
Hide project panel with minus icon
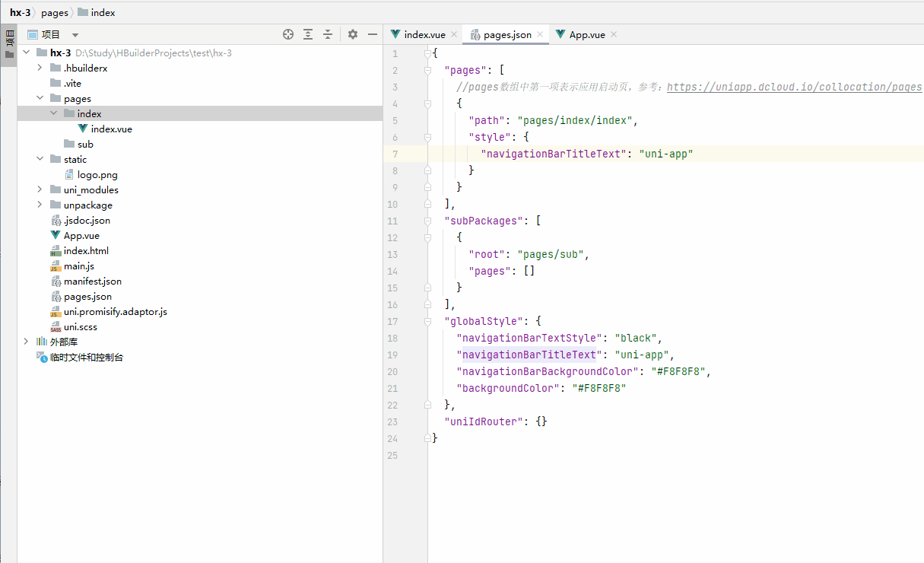click(x=372, y=34)
